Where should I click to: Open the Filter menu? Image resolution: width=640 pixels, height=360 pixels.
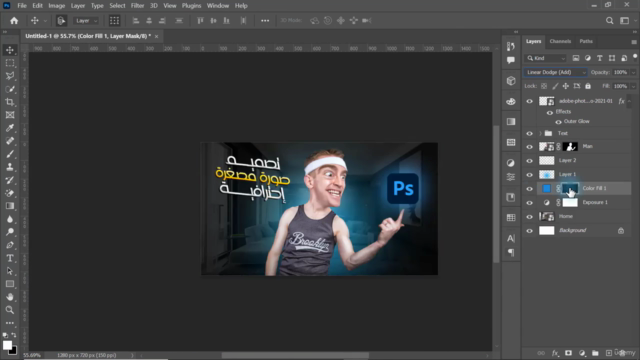(x=137, y=6)
